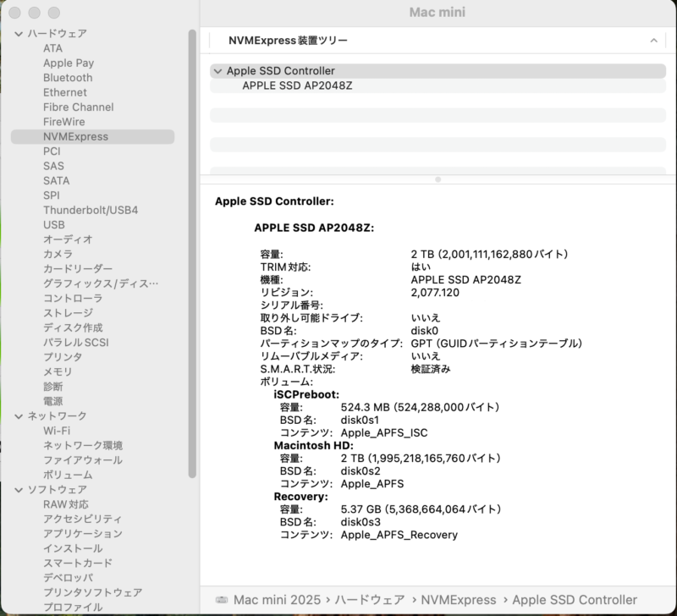Click Mac mini 2025 in path bar
Image resolution: width=677 pixels, height=616 pixels.
tap(277, 600)
